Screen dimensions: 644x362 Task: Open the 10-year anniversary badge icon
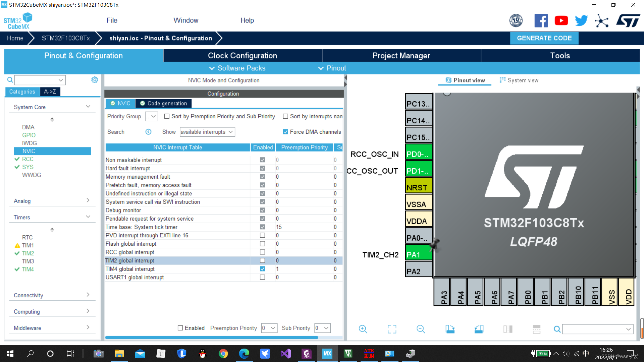click(516, 21)
